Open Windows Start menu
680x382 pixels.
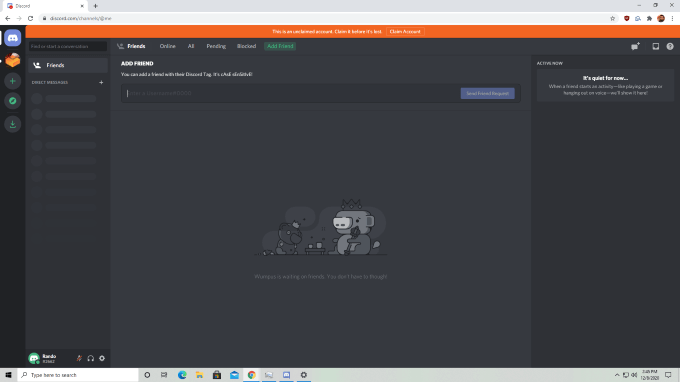click(8, 375)
